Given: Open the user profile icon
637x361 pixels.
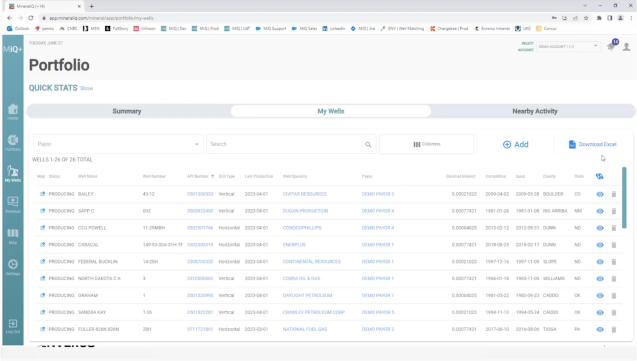Looking at the screenshot, I should (x=626, y=47).
